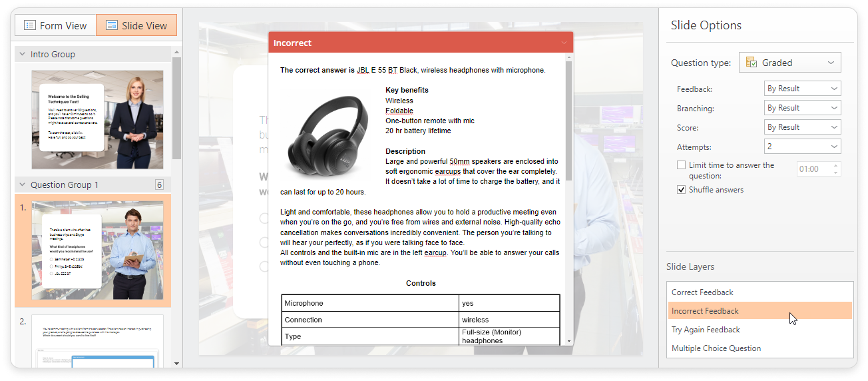This screenshot has height=381, width=868.
Task: Open the Score dropdown
Action: pos(802,127)
